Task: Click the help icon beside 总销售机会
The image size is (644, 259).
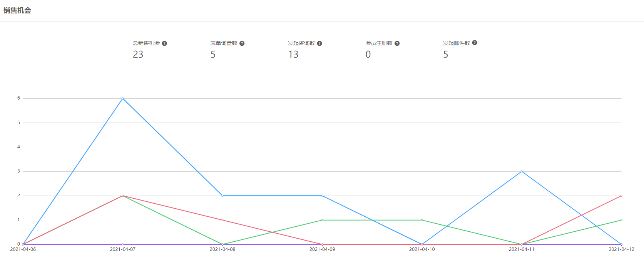Action: (x=164, y=43)
